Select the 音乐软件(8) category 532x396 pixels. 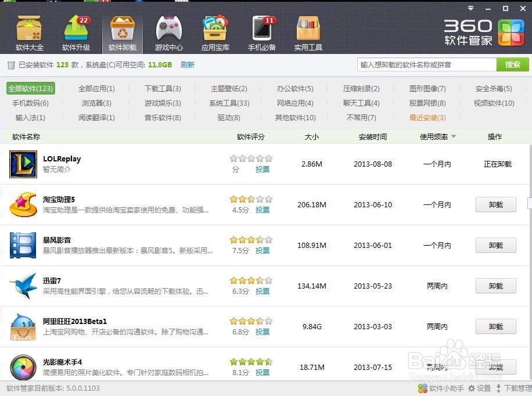click(x=163, y=118)
